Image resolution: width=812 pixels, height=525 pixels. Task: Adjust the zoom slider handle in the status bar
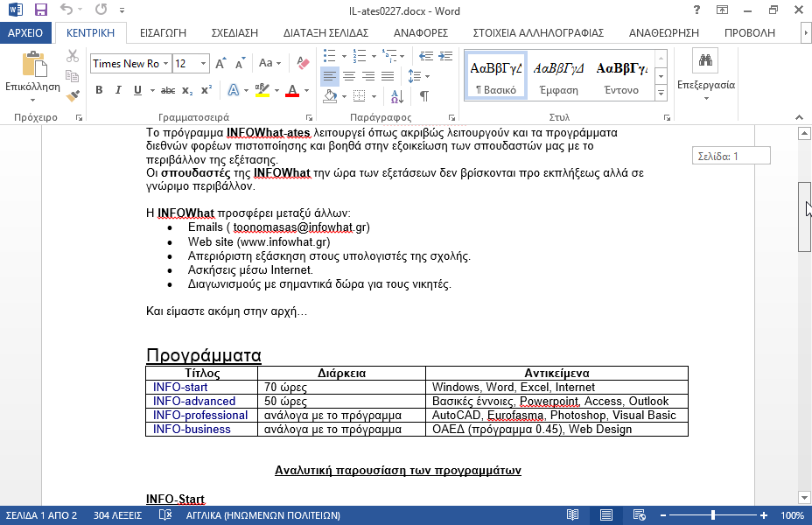click(x=713, y=515)
